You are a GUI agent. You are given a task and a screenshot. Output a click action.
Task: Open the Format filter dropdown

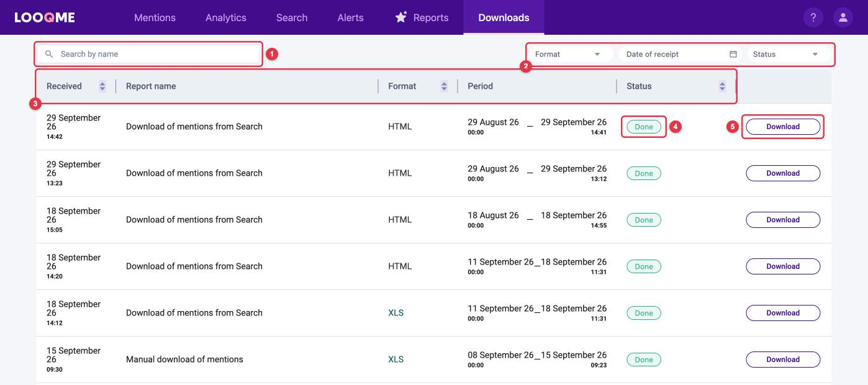point(570,54)
